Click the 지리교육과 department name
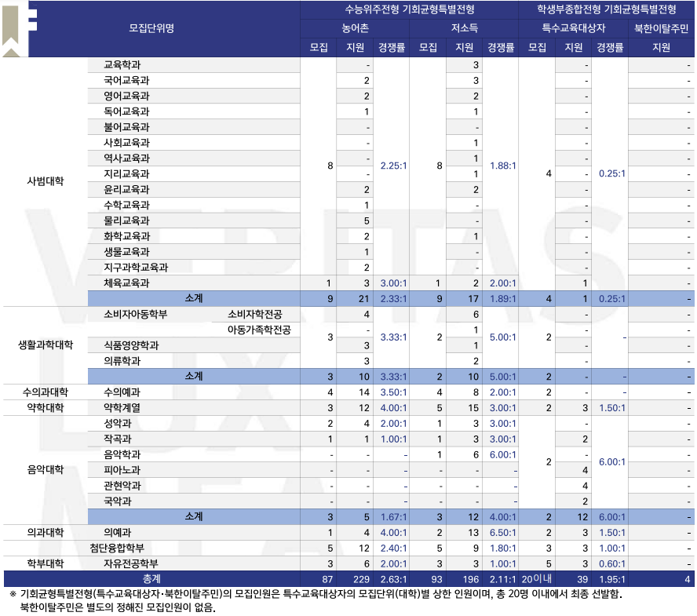 pyautogui.click(x=126, y=173)
